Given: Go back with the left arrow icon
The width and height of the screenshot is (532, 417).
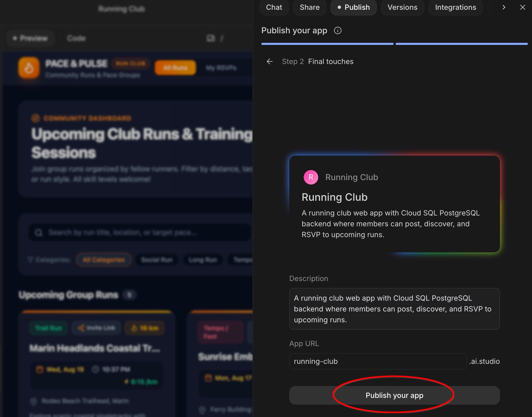Looking at the screenshot, I should click(270, 61).
